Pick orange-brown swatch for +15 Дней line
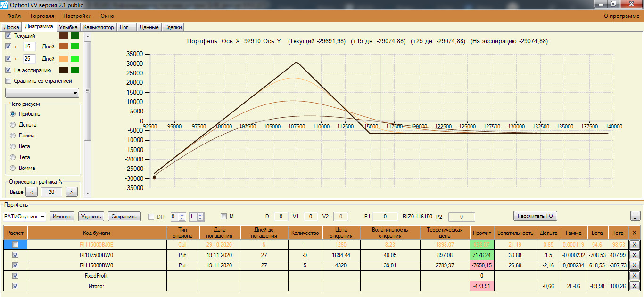644x297 pixels. [x=64, y=47]
